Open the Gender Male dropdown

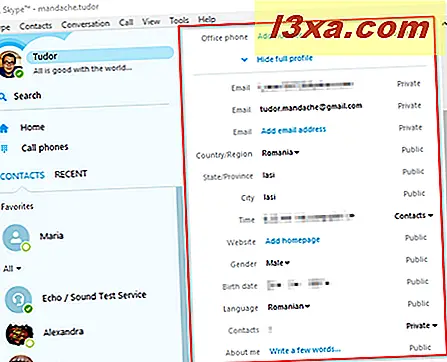click(278, 263)
